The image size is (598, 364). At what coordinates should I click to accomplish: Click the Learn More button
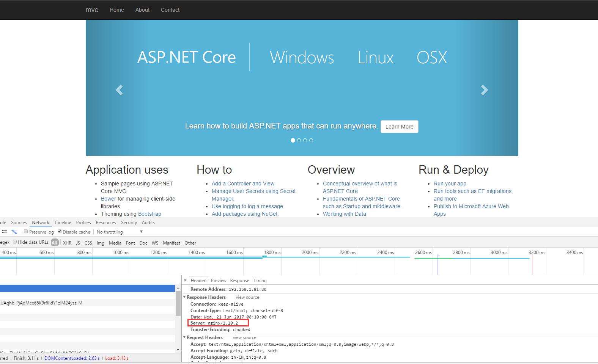[x=400, y=127]
